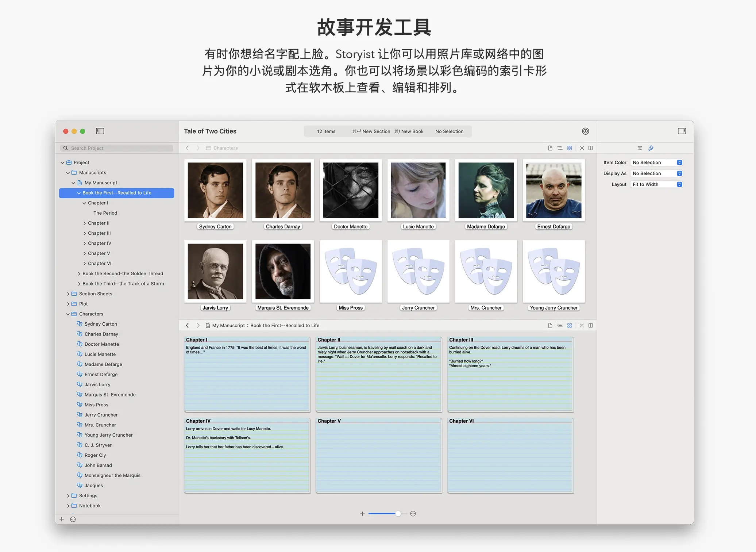Image resolution: width=756 pixels, height=552 pixels.
Task: Collapse the Characters folder in sidebar
Action: pyautogui.click(x=68, y=314)
